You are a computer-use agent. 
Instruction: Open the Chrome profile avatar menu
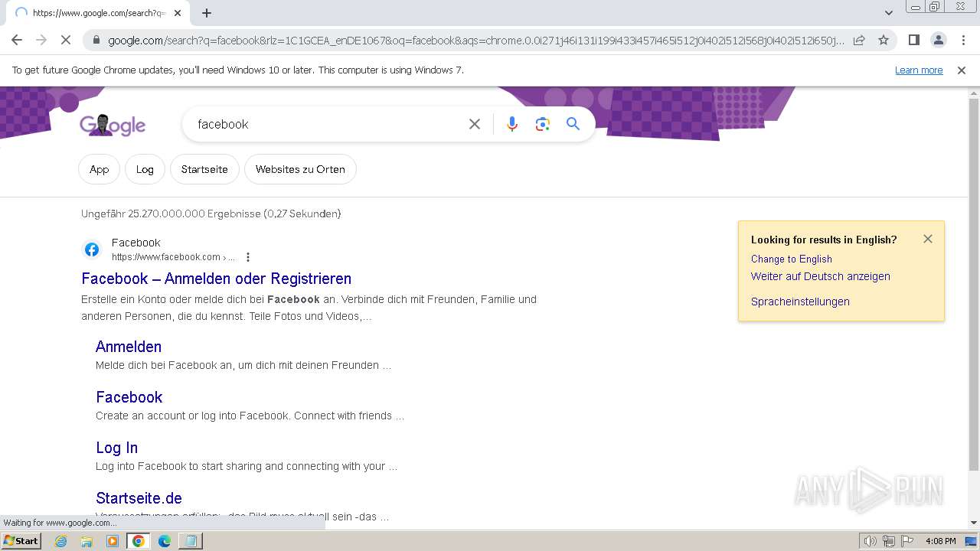coord(938,40)
